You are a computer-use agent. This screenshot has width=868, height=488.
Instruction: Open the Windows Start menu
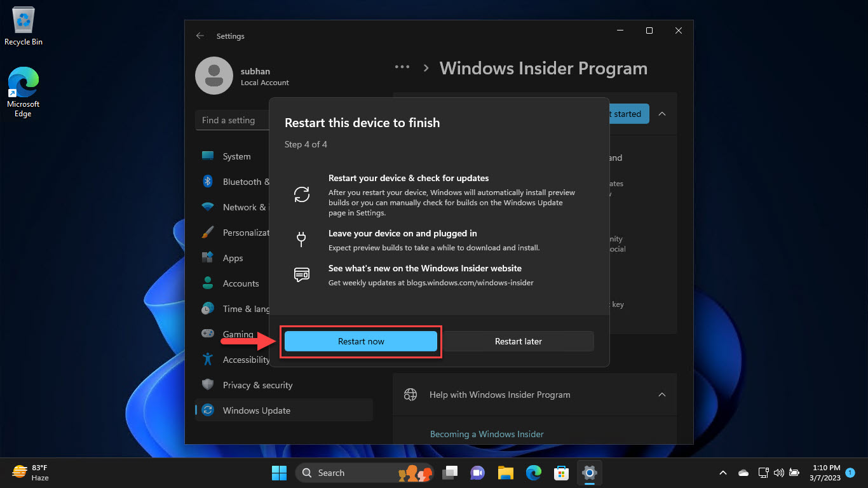point(279,473)
